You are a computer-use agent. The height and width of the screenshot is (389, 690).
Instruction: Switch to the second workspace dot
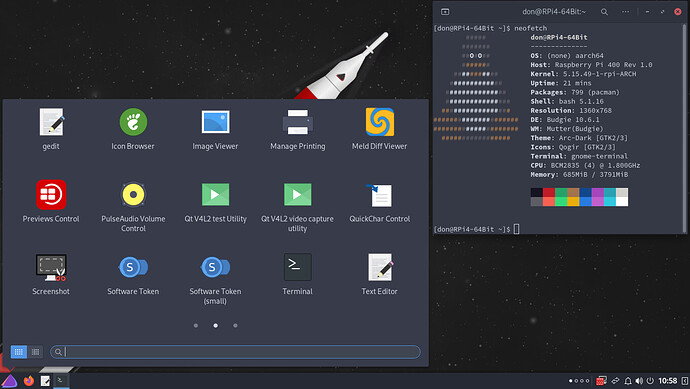click(x=576, y=381)
